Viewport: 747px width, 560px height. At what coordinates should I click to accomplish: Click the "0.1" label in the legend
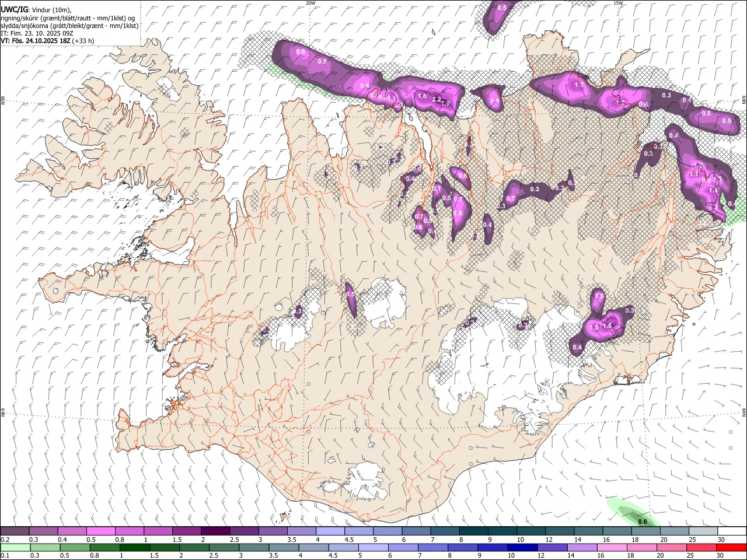pyautogui.click(x=5, y=555)
